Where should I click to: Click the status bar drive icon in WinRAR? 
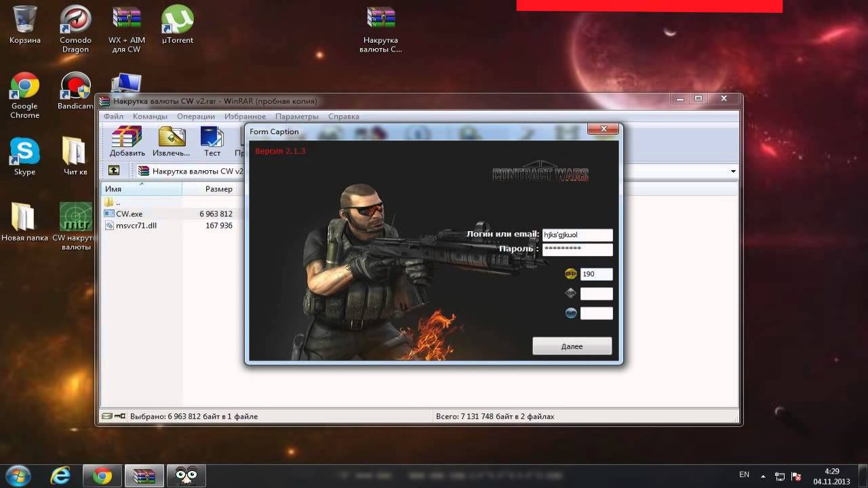point(107,416)
